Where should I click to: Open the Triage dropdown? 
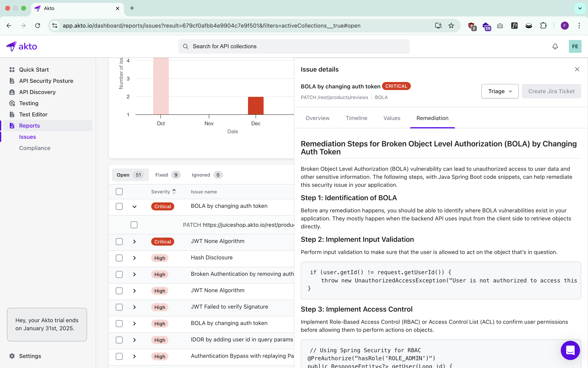pos(500,91)
